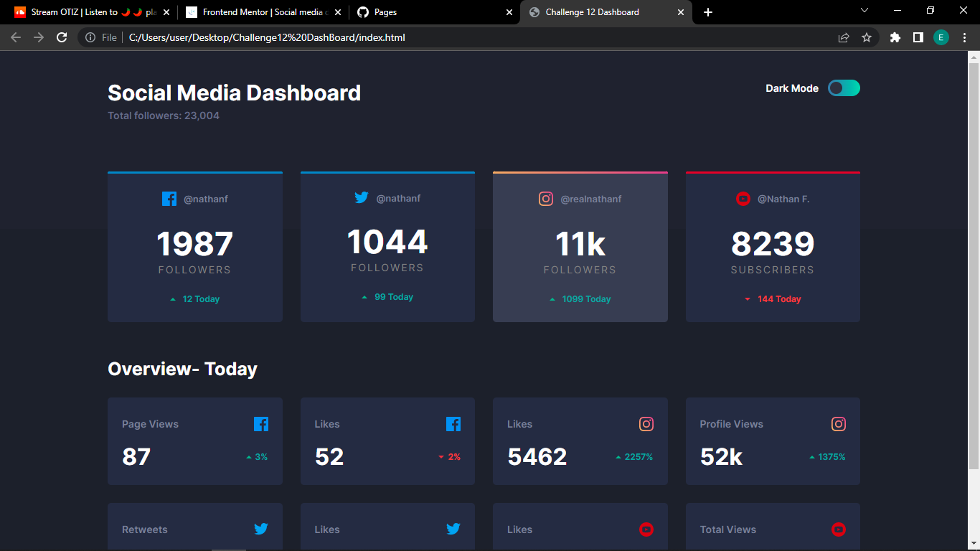
Task: Enable Dark Mode with the toggle switch
Action: point(844,88)
